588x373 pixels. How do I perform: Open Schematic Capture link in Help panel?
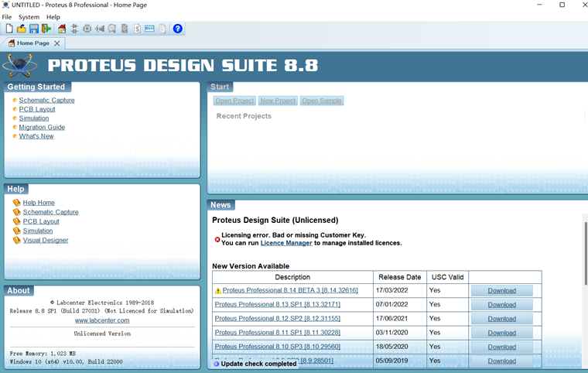[x=50, y=212]
